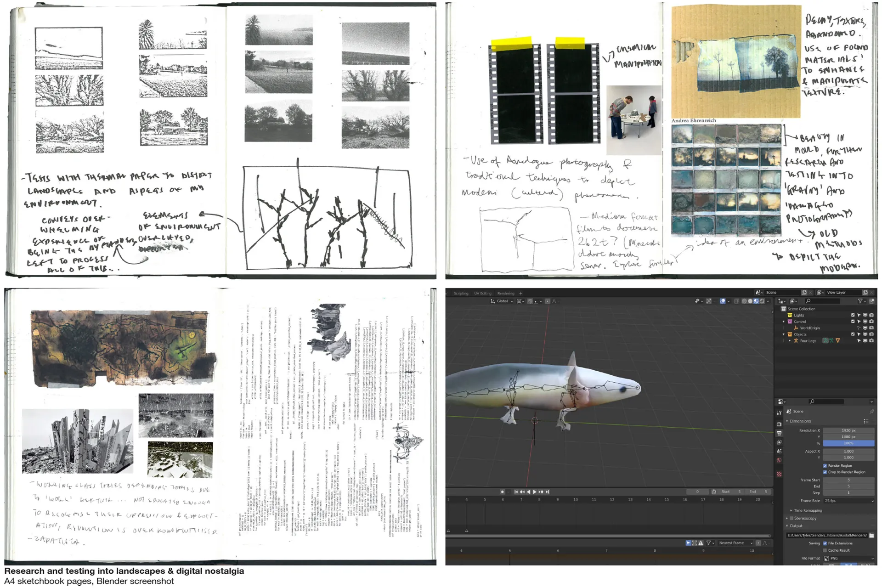Click the texture properties checker icon
This screenshot has height=588, width=882.
tap(779, 474)
